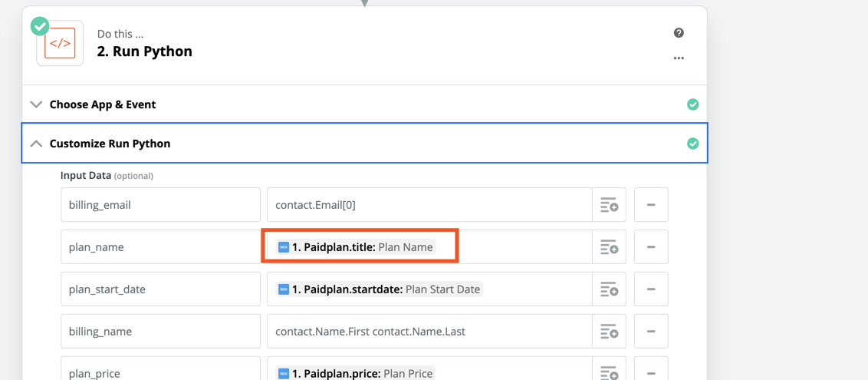Click insert-data icon for plan_name row
Screen dimensions: 868x380
coord(609,247)
